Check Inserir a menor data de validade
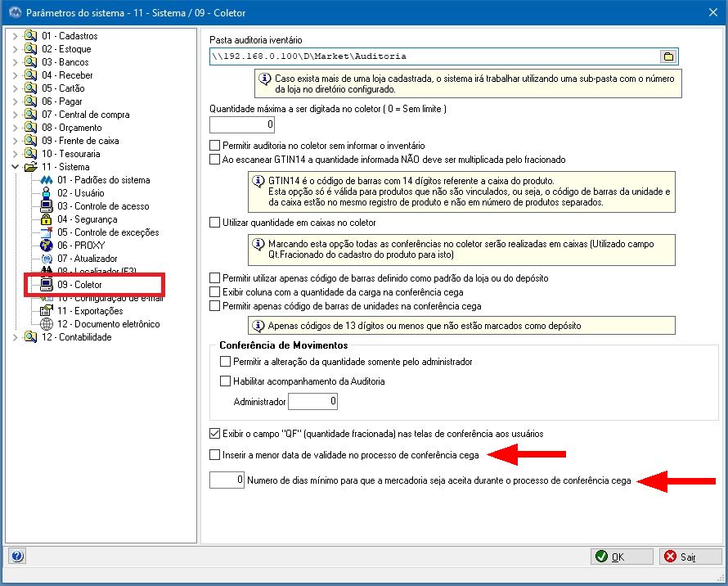Viewport: 728px width, 586px height. [x=214, y=455]
